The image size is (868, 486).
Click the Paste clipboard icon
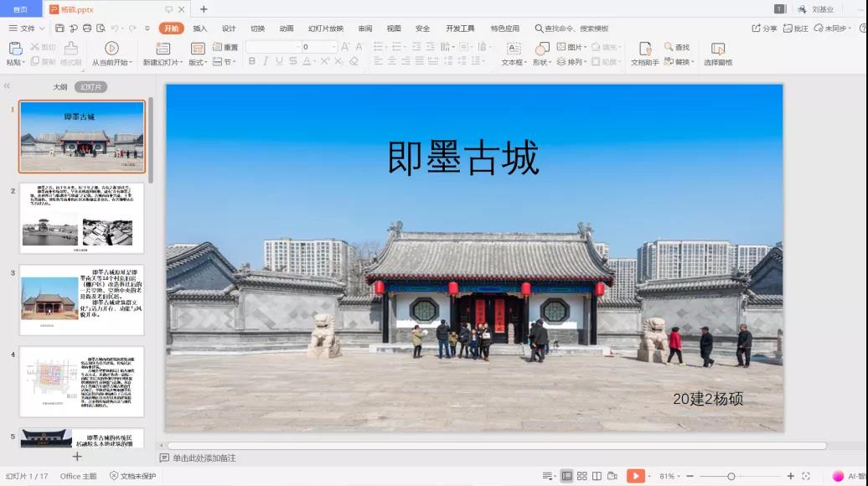(15, 49)
